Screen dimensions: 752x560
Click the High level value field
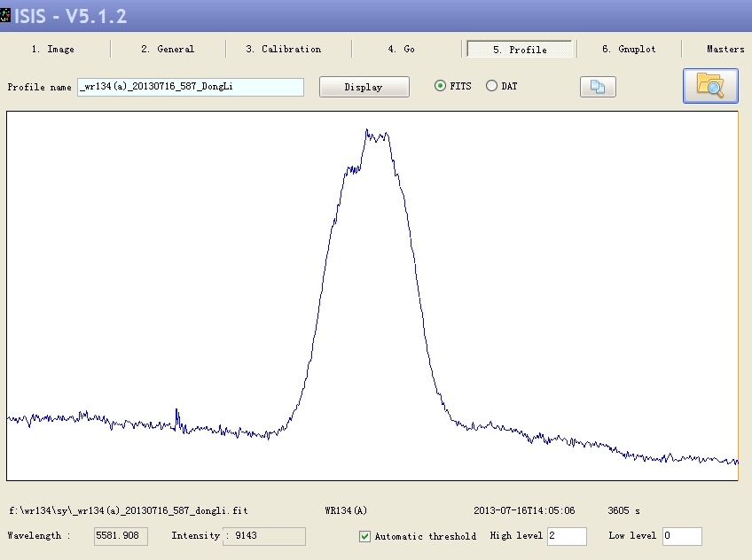point(567,536)
